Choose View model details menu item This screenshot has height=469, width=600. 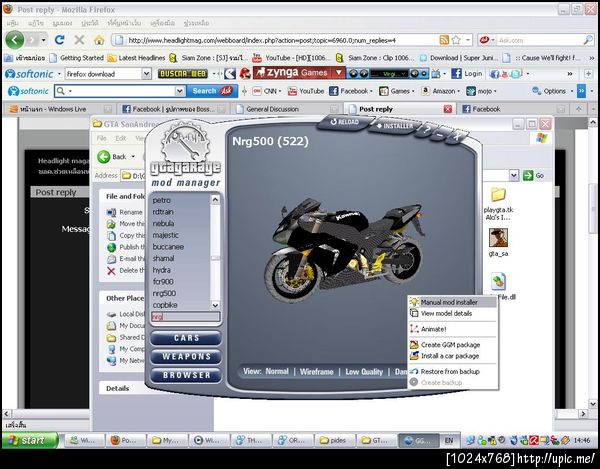tap(453, 313)
